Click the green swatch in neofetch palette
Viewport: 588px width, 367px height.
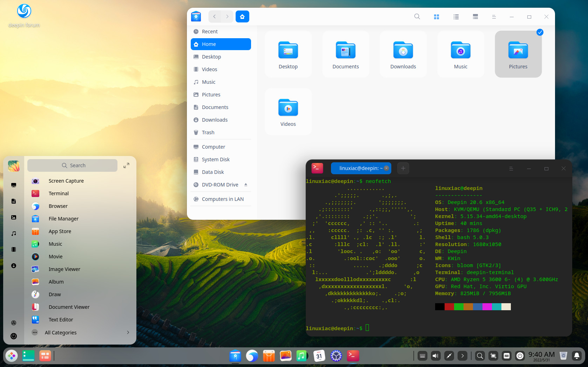(x=459, y=307)
